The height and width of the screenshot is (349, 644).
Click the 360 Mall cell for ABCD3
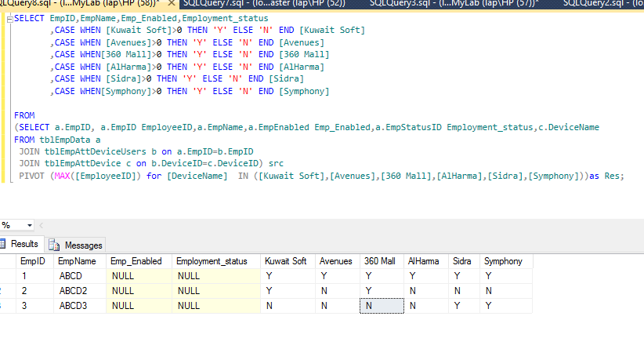[382, 306]
